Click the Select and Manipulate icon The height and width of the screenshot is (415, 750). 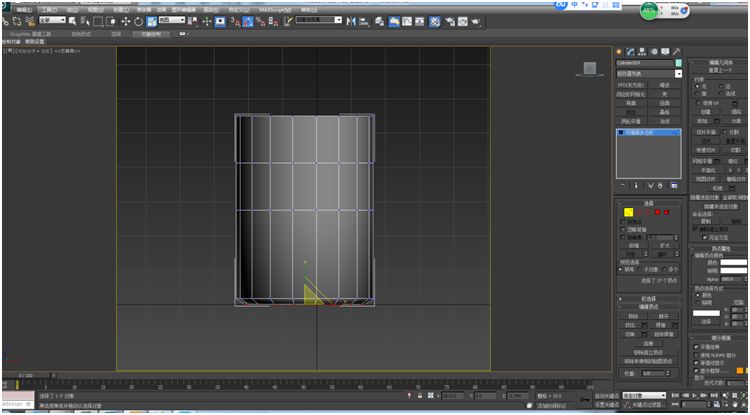(207, 21)
